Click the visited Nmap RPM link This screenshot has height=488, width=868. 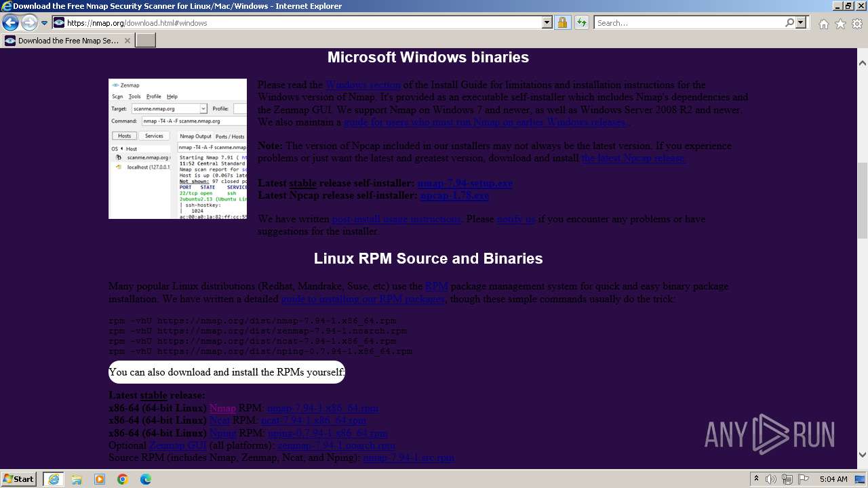222,408
